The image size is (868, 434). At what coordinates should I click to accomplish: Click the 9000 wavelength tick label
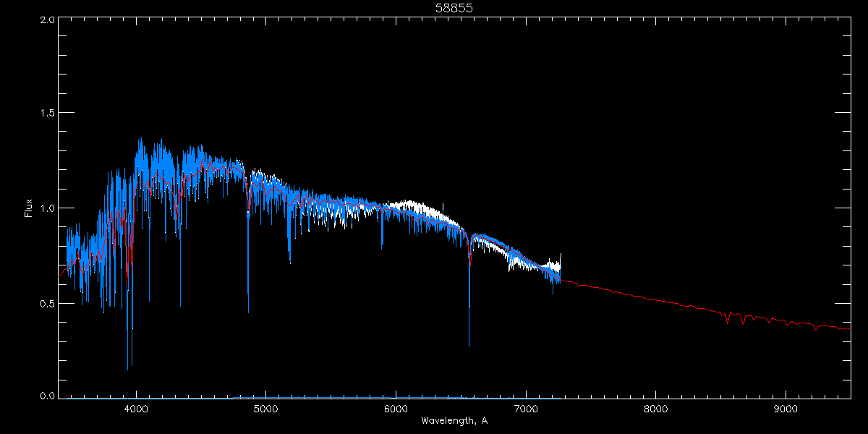tap(786, 409)
